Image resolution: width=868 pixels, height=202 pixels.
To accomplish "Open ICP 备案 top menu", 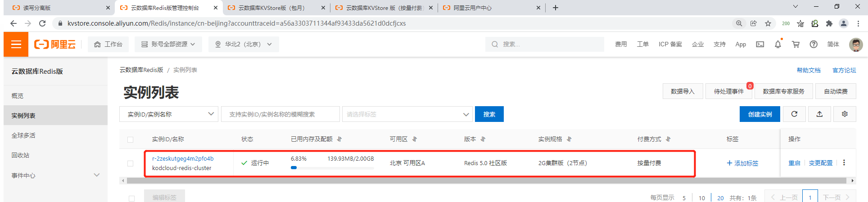I will [x=670, y=44].
